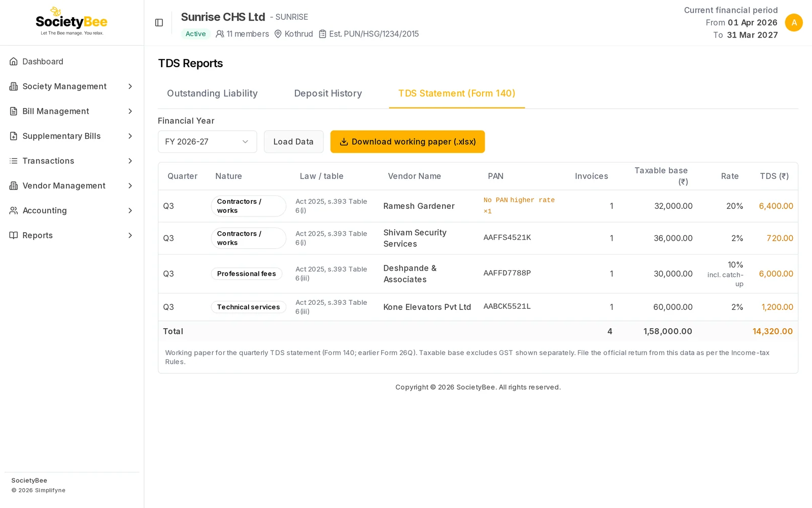Expand the Transactions chevron
The image size is (812, 508).
130,161
